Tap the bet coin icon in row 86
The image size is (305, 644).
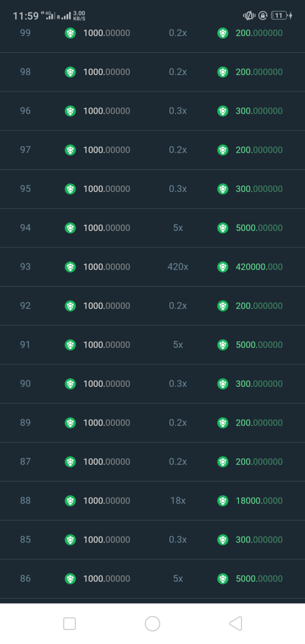70,579
